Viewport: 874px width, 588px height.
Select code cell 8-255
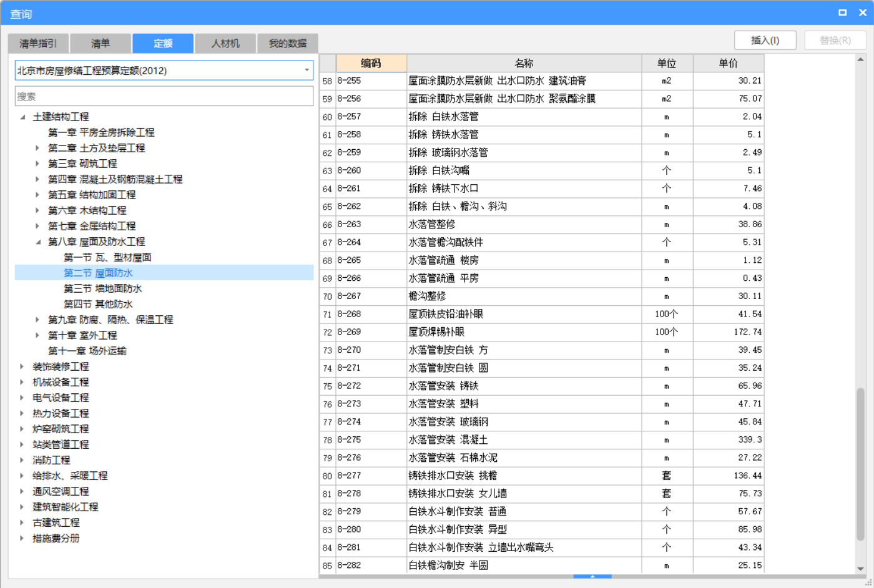pyautogui.click(x=371, y=81)
